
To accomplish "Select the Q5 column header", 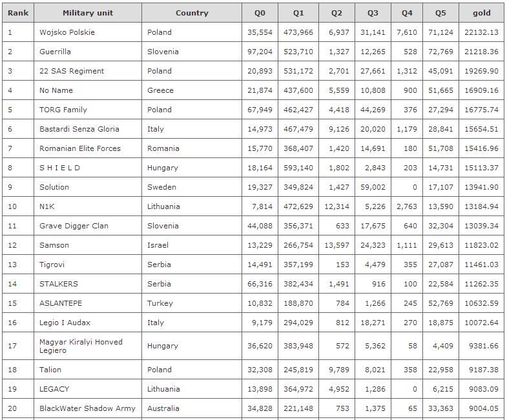I will coord(440,13).
